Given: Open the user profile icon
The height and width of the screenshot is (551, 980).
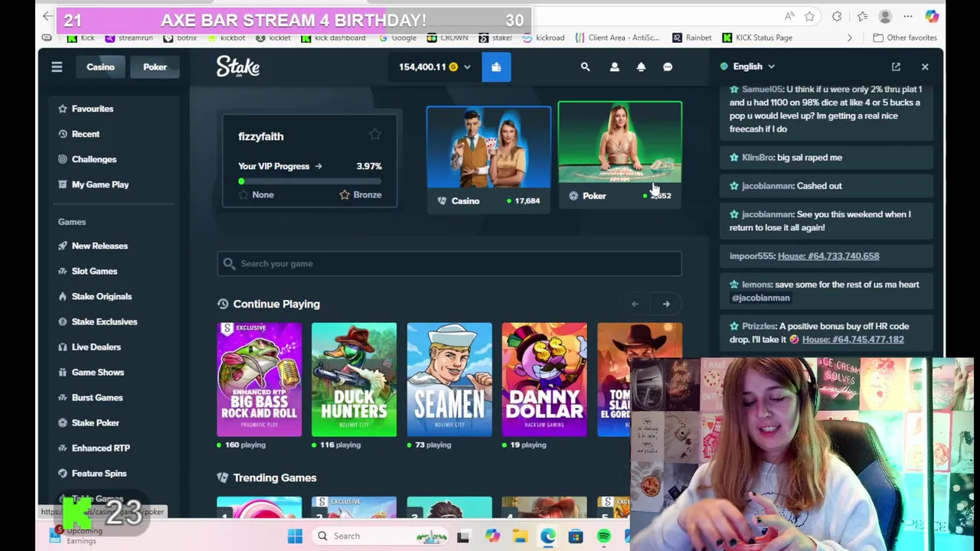Looking at the screenshot, I should pyautogui.click(x=614, y=67).
